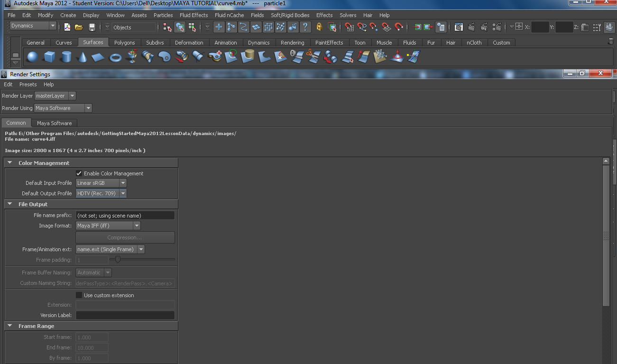Viewport: 617px width, 364px height.
Task: Switch to the nCloth shelf tab
Action: pos(474,43)
